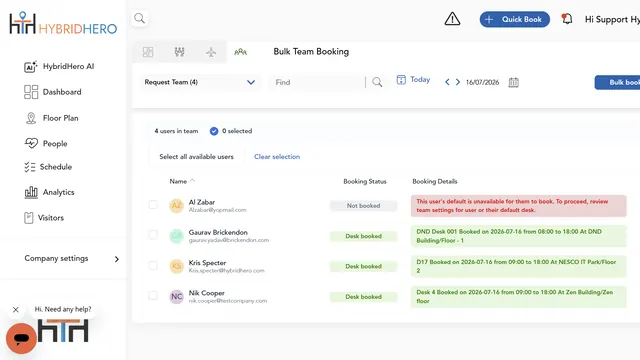Select the desk booking grid tab icon
Screen dimensions: 640x360
148,52
